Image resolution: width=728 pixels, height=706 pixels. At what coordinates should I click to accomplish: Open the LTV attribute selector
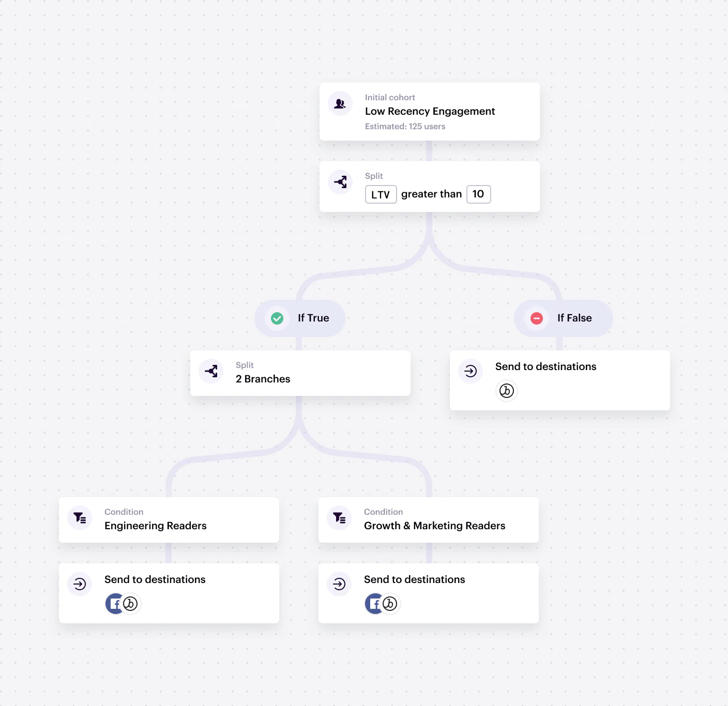click(x=381, y=194)
